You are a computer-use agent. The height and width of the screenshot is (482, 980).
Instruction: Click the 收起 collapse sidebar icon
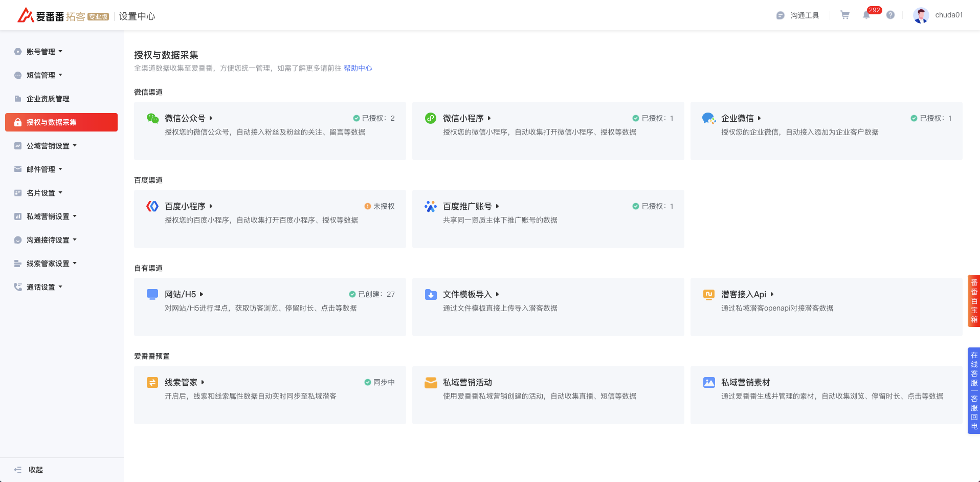18,470
